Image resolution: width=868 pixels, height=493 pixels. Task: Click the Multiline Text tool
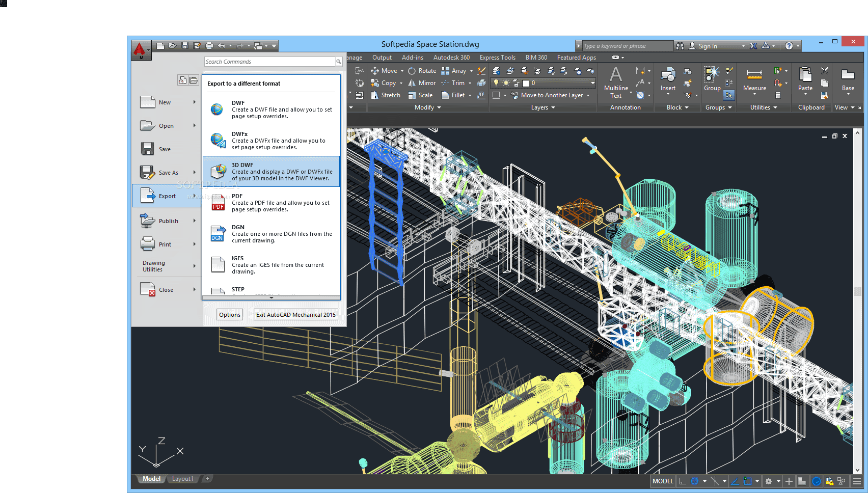(x=616, y=83)
